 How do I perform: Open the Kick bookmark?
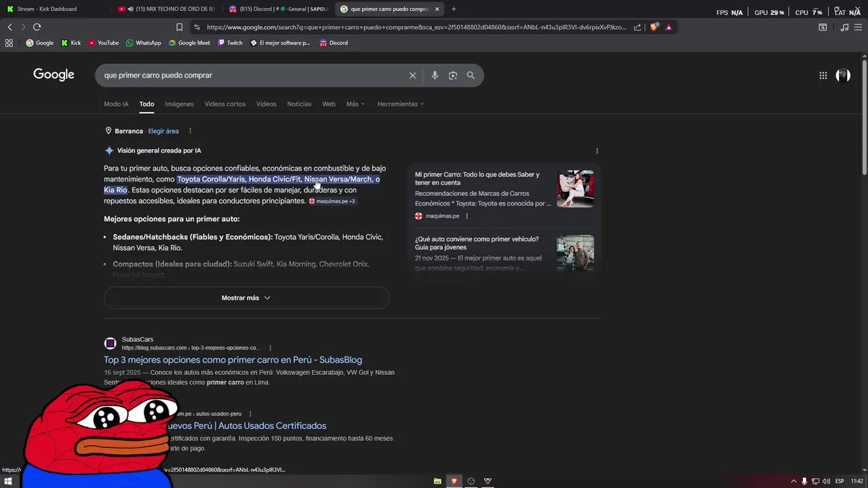coord(71,43)
